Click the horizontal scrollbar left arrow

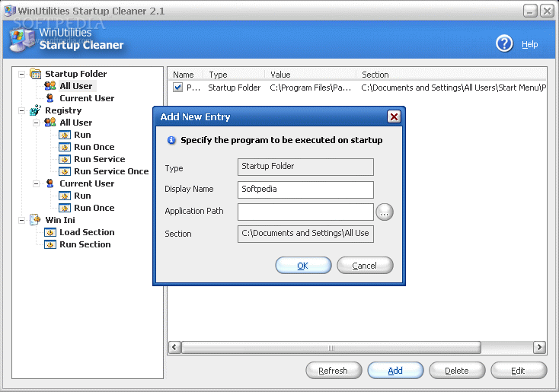coord(174,347)
